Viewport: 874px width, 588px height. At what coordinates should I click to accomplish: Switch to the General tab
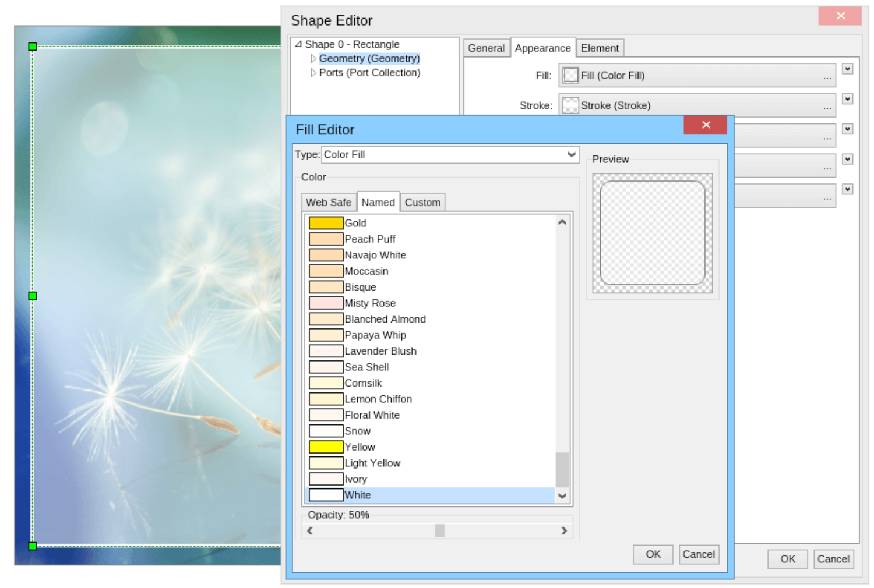487,48
